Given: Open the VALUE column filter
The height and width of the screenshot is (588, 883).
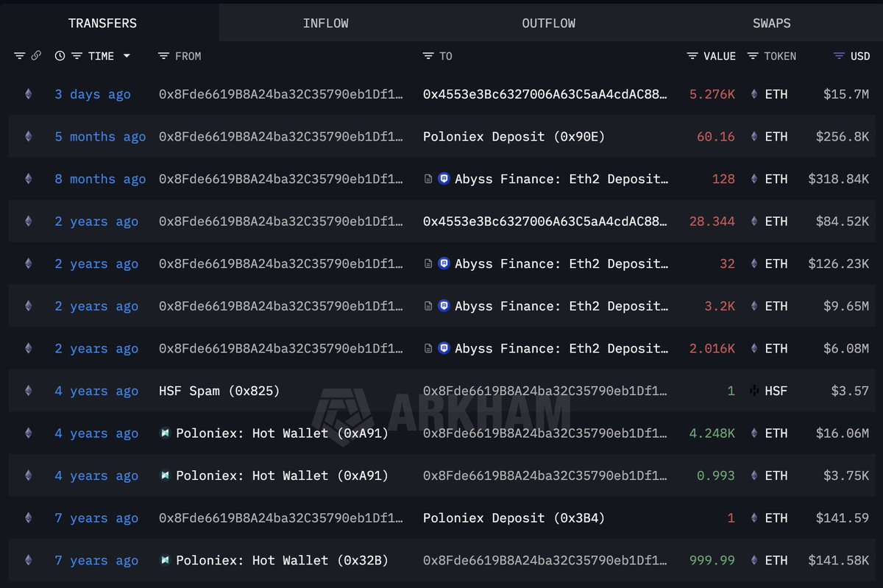Looking at the screenshot, I should pos(692,56).
